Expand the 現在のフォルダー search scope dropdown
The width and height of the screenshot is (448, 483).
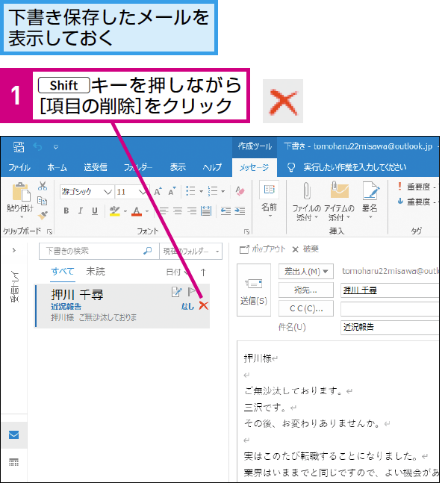(217, 252)
